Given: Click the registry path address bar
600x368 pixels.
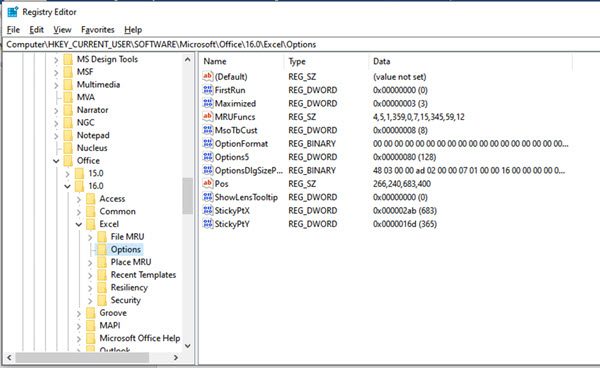Looking at the screenshot, I should 302,44.
